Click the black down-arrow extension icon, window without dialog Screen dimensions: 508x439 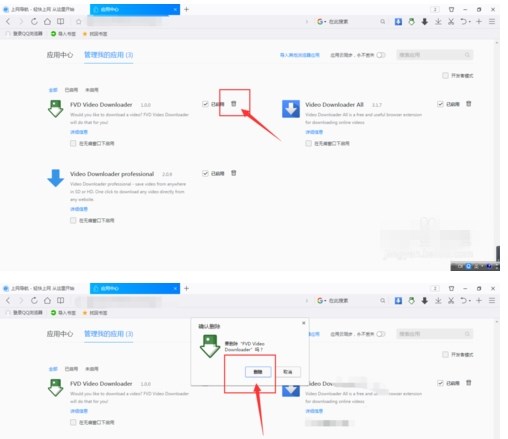(x=424, y=22)
